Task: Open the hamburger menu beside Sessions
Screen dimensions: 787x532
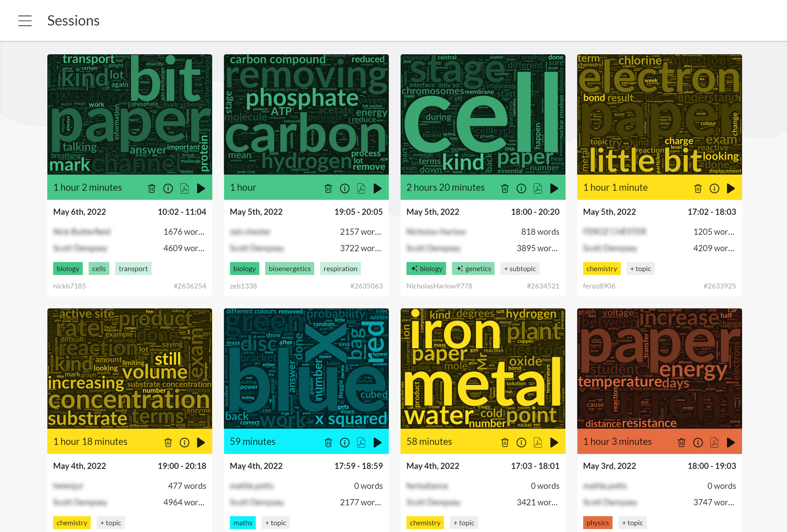Action: pos(25,21)
